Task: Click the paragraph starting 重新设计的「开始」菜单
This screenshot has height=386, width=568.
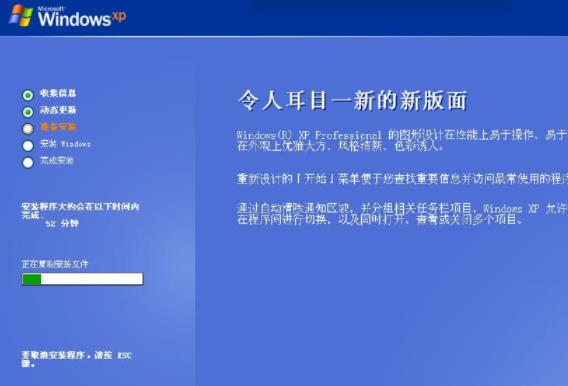Action: [x=402, y=179]
